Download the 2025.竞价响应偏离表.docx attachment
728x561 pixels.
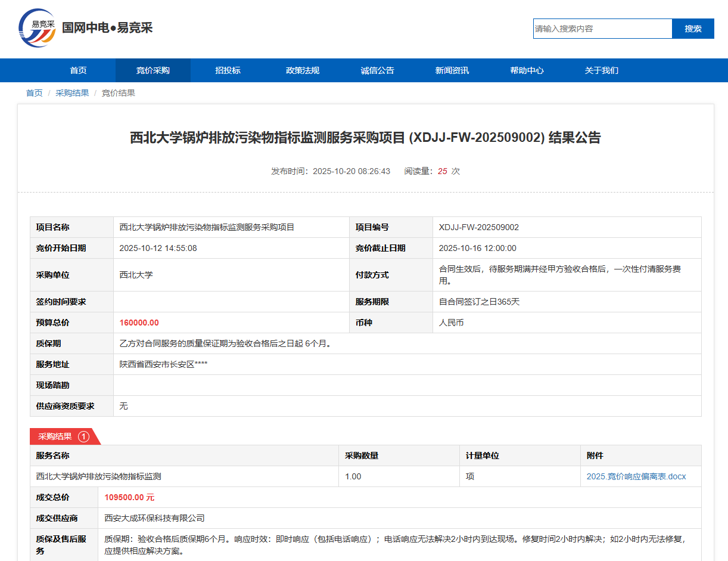(636, 476)
